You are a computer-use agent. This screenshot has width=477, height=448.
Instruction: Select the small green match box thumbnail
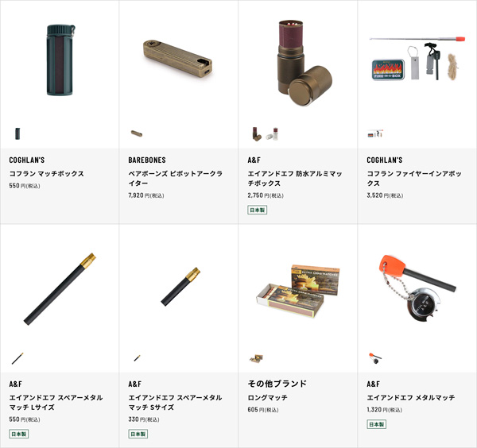pyautogui.click(x=17, y=133)
